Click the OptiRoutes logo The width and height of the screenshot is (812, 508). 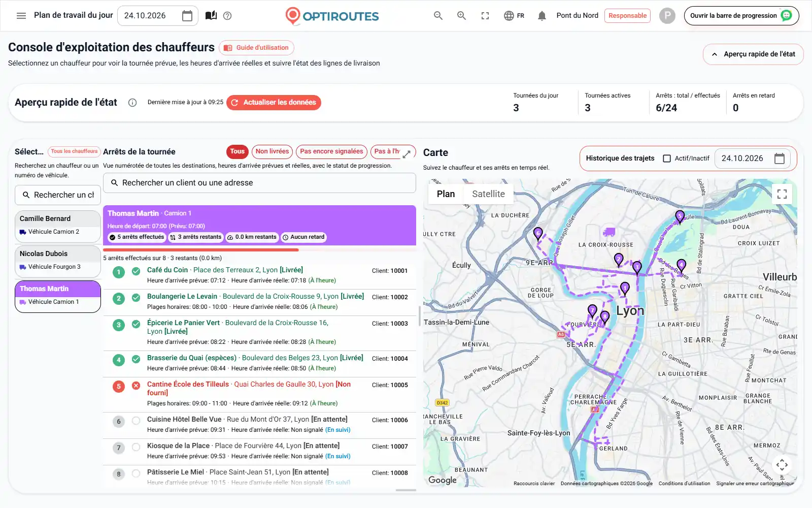tap(332, 16)
